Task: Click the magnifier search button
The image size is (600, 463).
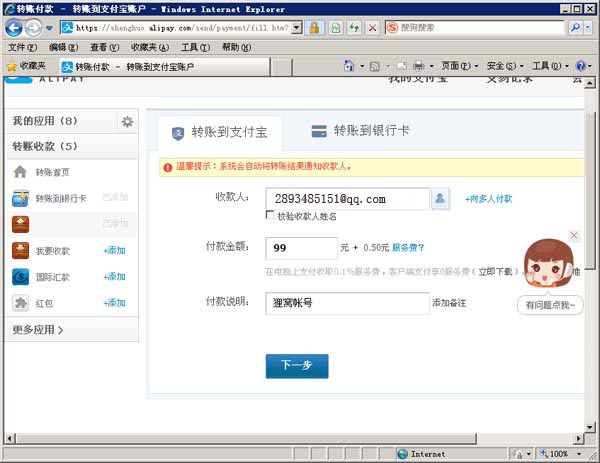Action: 575,28
